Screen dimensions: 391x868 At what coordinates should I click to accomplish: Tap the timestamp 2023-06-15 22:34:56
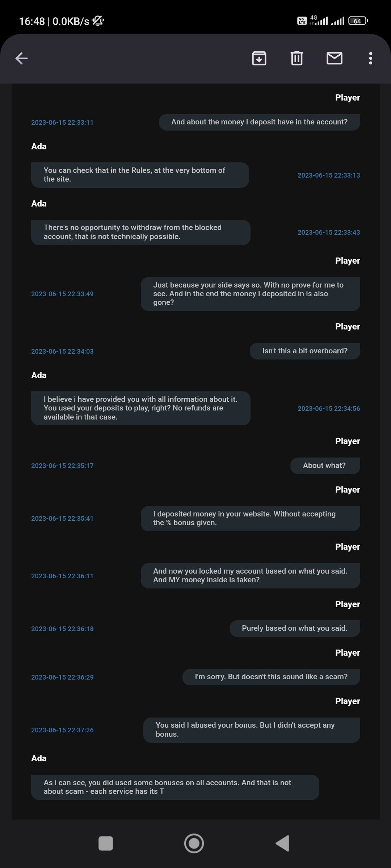(329, 409)
